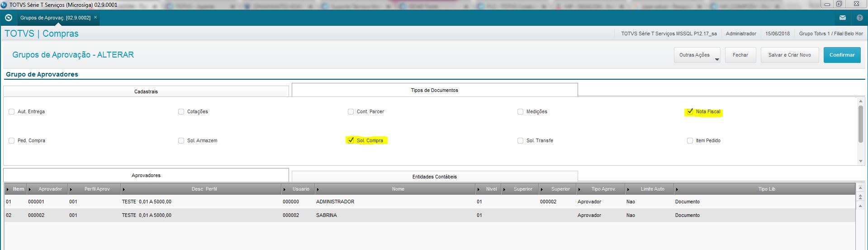Click Salvar e Criar Novo button
Image resolution: width=868 pixels, height=250 pixels.
[790, 55]
